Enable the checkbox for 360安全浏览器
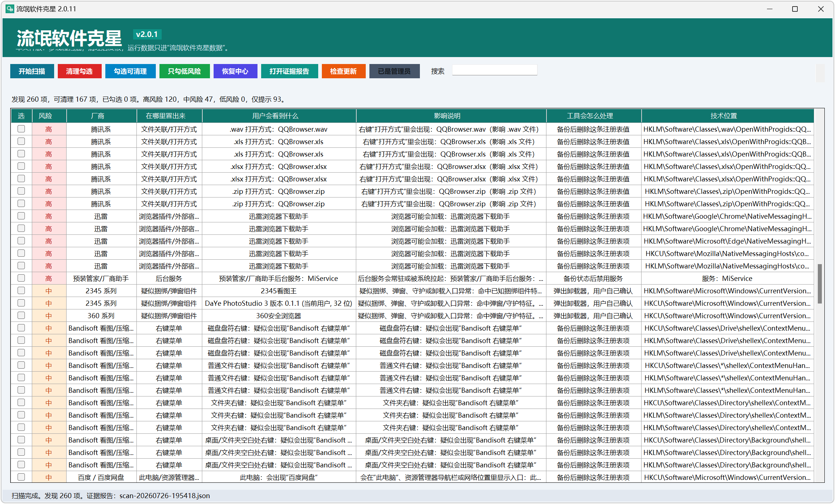The image size is (835, 504). [21, 316]
